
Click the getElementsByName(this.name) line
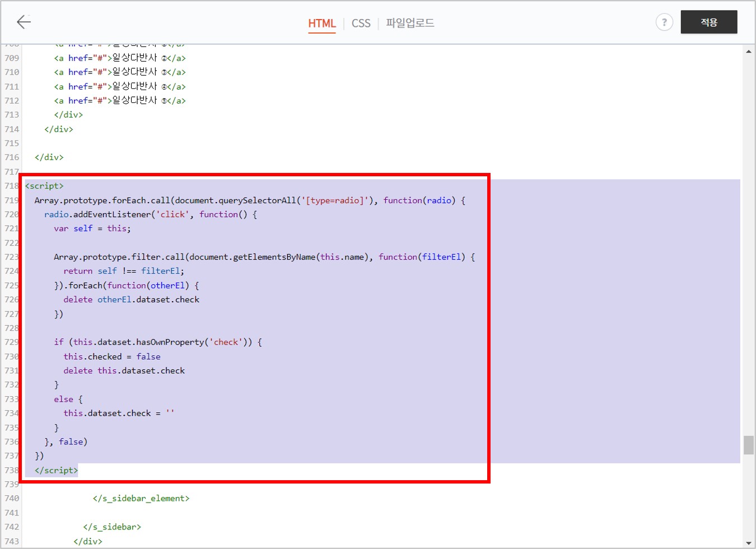click(x=264, y=257)
